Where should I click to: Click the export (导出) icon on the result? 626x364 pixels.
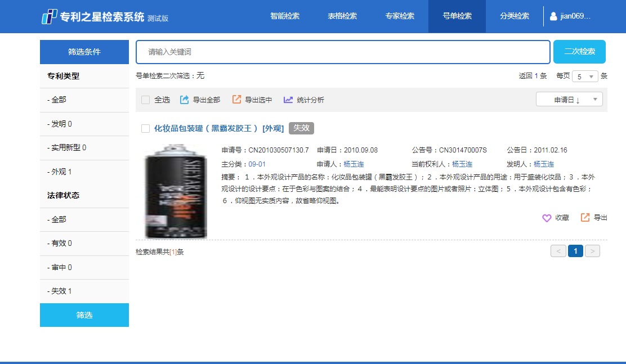[585, 218]
